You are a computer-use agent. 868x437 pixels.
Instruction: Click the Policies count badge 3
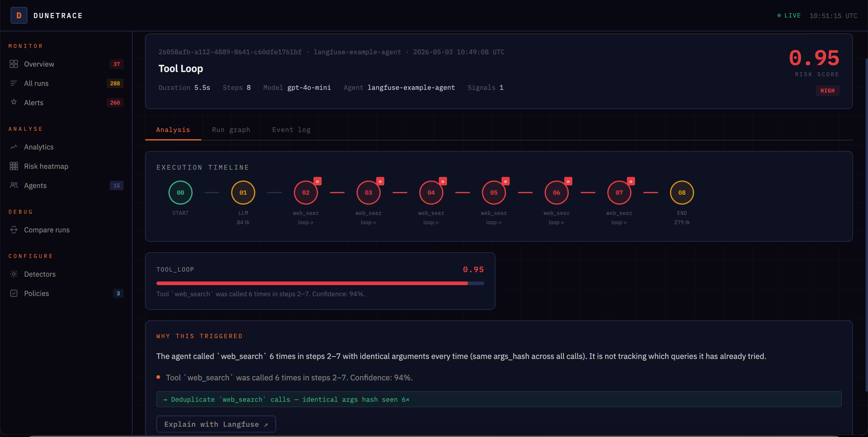[x=118, y=294]
